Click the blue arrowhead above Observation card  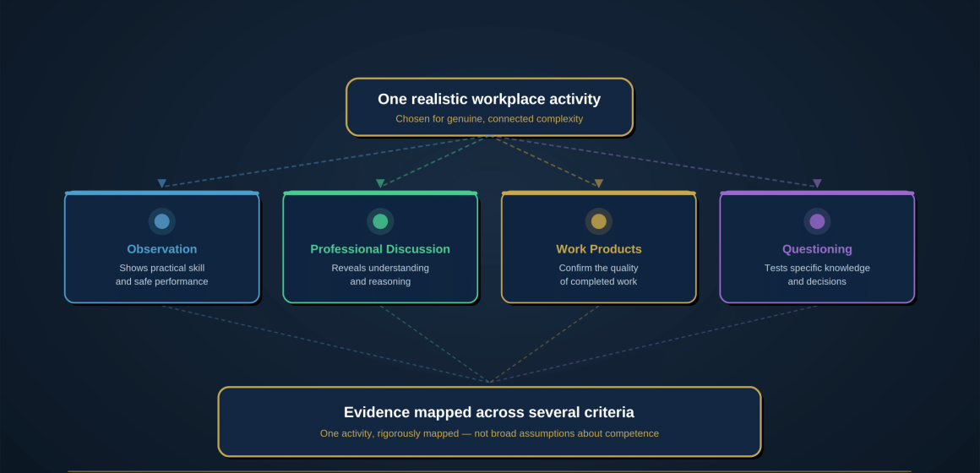[x=162, y=183]
